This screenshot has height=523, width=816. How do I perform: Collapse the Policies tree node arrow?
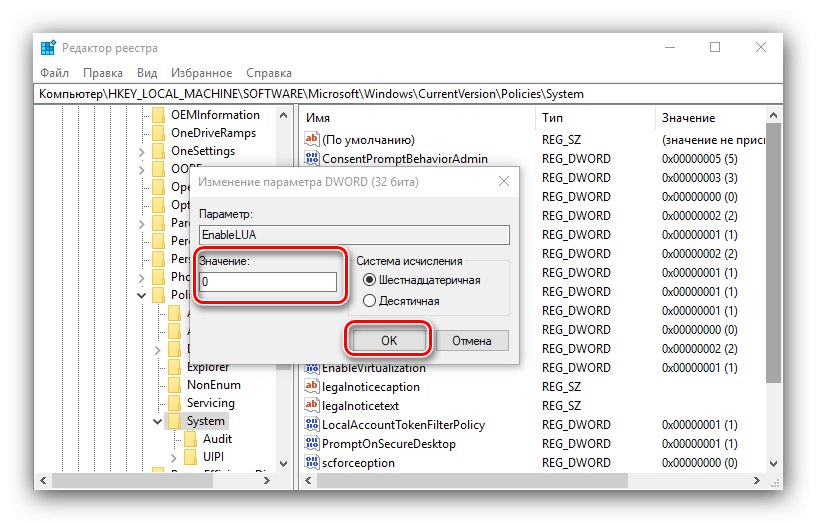pyautogui.click(x=142, y=295)
